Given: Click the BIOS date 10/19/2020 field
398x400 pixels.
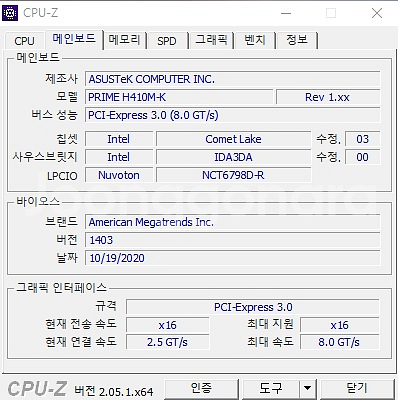Looking at the screenshot, I should 232,258.
